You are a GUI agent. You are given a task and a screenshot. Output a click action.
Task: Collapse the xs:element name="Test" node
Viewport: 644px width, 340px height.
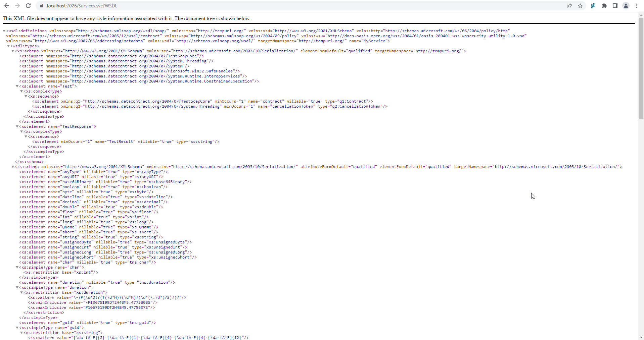click(x=17, y=86)
